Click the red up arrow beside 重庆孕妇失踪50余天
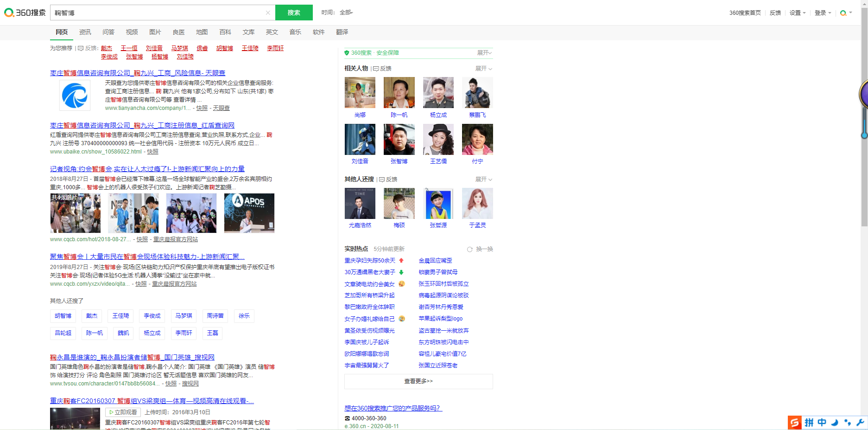Screen dimensions: 868x430 401,261
